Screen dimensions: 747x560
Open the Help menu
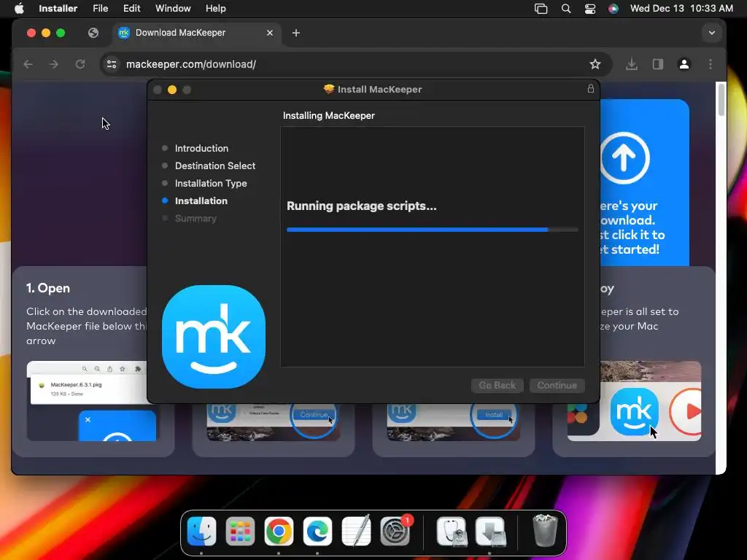pos(215,8)
